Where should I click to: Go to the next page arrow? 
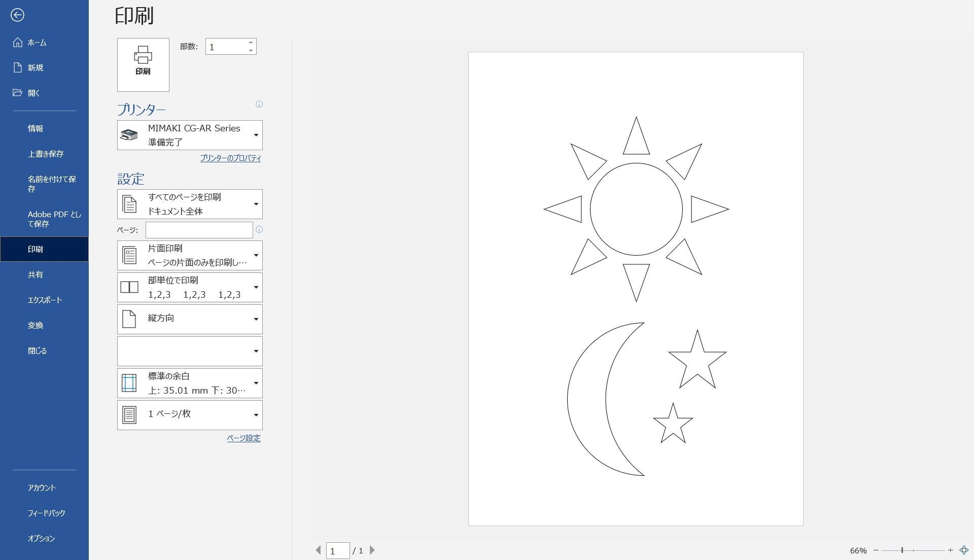tap(372, 550)
